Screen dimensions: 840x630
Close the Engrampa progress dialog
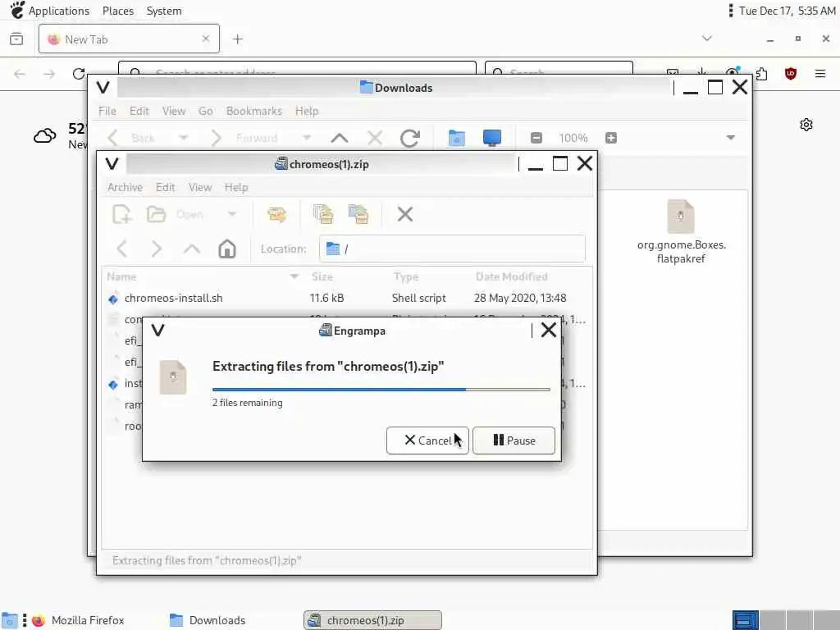pos(548,330)
